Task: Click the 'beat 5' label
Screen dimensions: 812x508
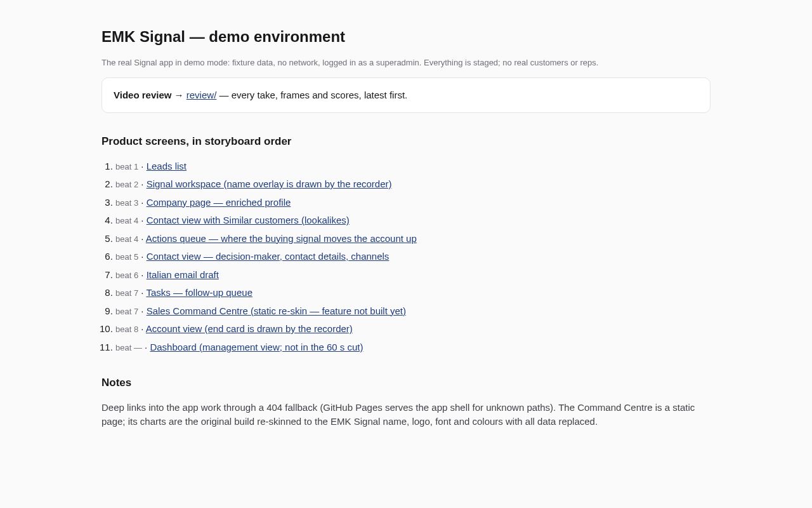Action: pyautogui.click(x=127, y=257)
